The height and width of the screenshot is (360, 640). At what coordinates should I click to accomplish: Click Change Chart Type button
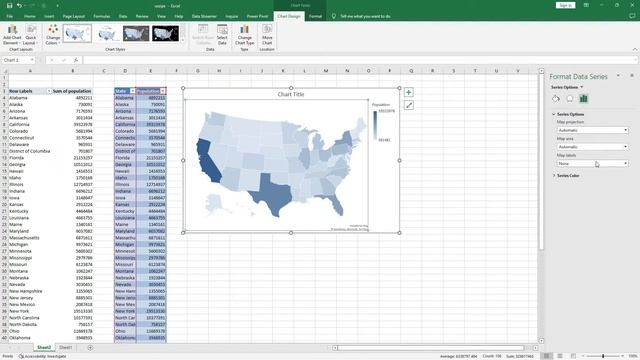244,35
